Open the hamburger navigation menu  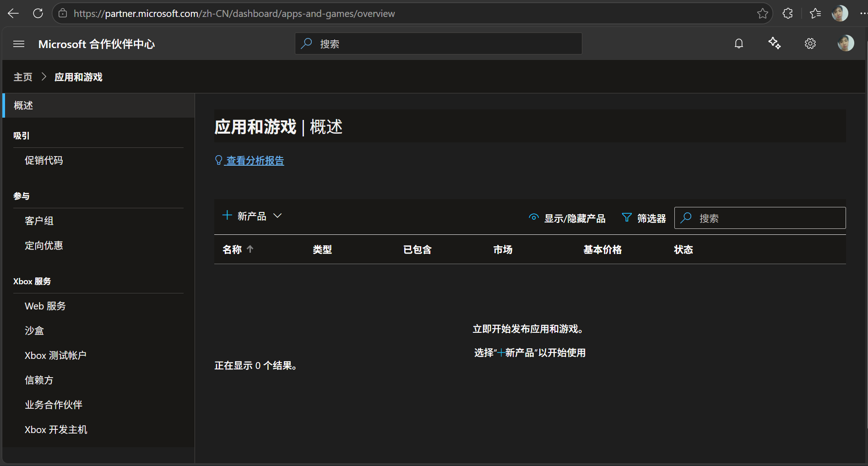click(x=19, y=44)
